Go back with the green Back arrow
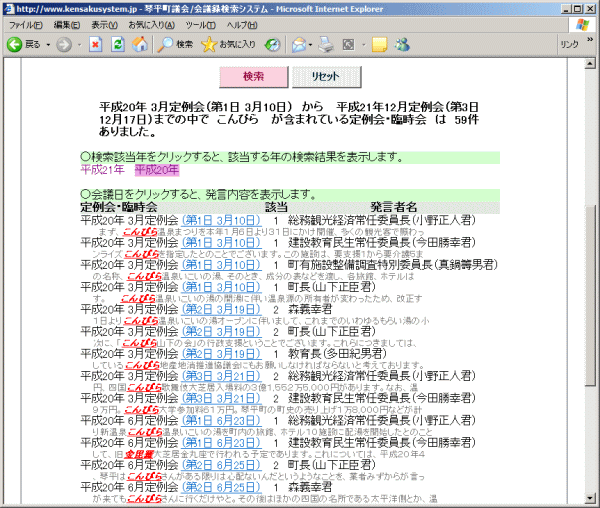This screenshot has height=508, width=600. coord(15,45)
